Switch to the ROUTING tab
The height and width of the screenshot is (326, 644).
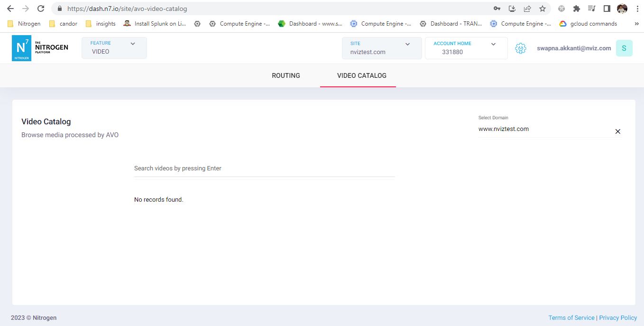click(285, 75)
